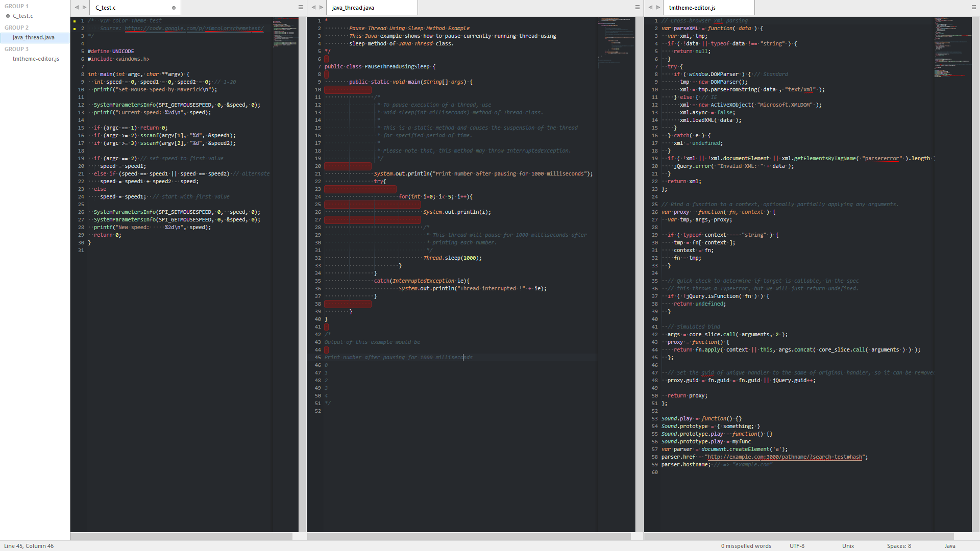
Task: Click yellow bookmark marker on line 1
Action: (x=75, y=21)
